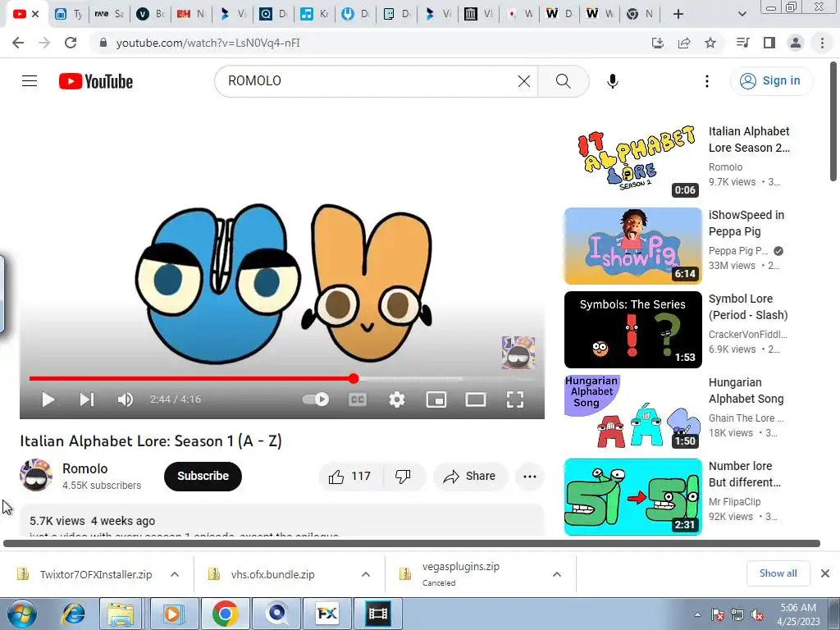Open Hungarian Alphabet Song title
The height and width of the screenshot is (630, 840).
746,390
